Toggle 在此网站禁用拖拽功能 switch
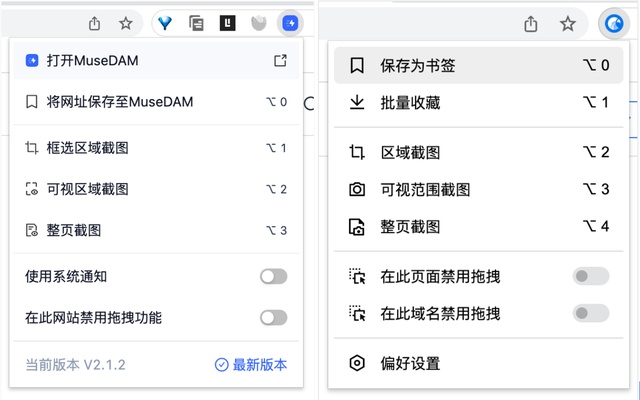The width and height of the screenshot is (640, 400). coord(274,318)
